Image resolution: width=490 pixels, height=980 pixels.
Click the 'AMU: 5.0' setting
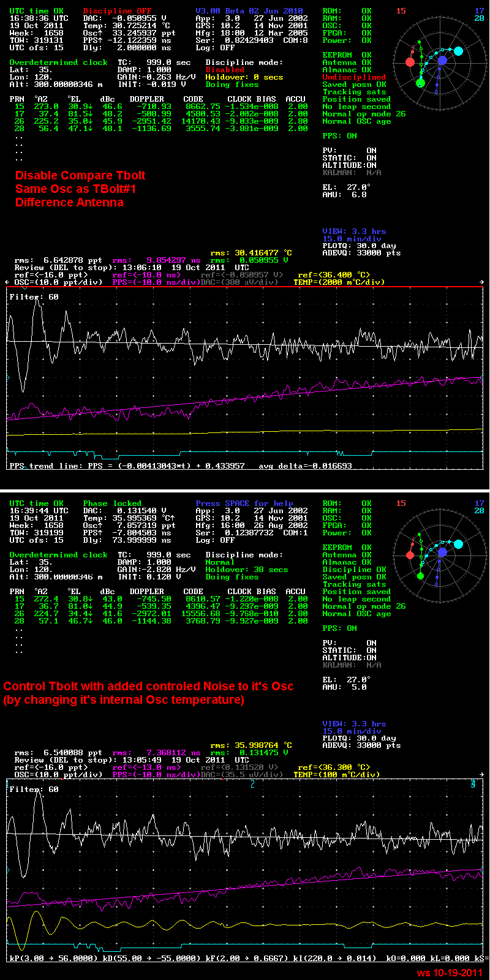[x=345, y=687]
